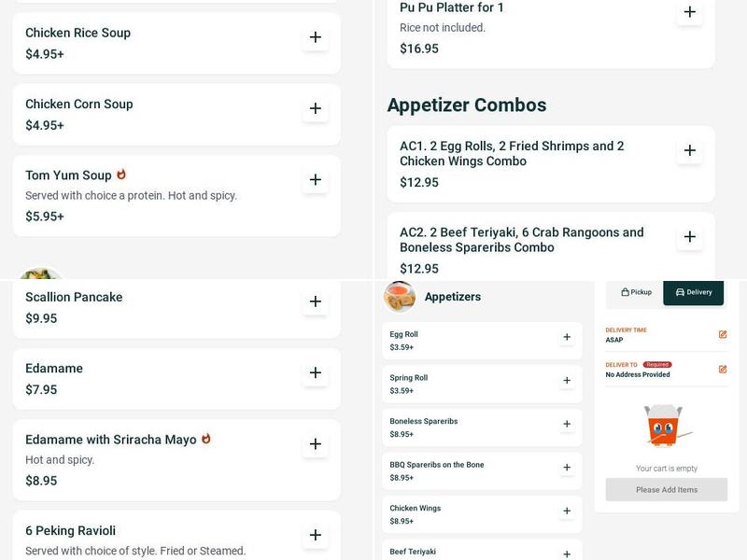The image size is (747, 560).
Task: Switch to the Pickup tab
Action: 635,292
